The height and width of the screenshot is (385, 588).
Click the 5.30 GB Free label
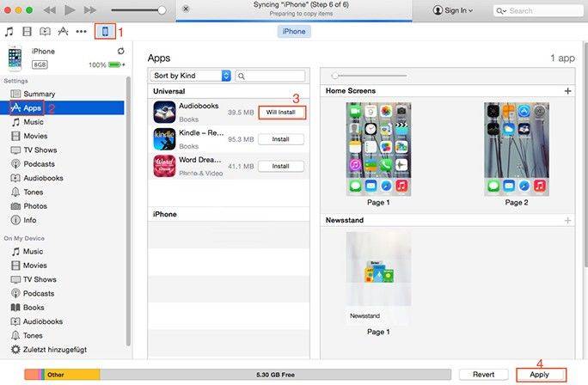click(275, 375)
